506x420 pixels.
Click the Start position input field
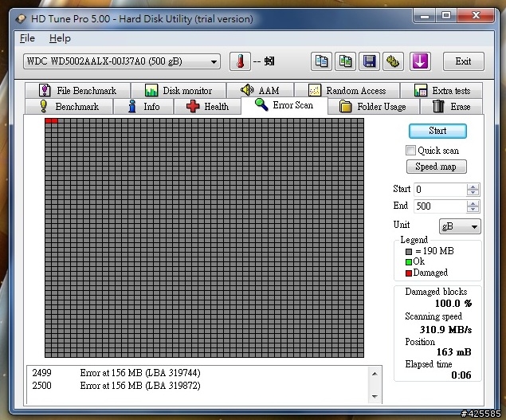(x=440, y=190)
